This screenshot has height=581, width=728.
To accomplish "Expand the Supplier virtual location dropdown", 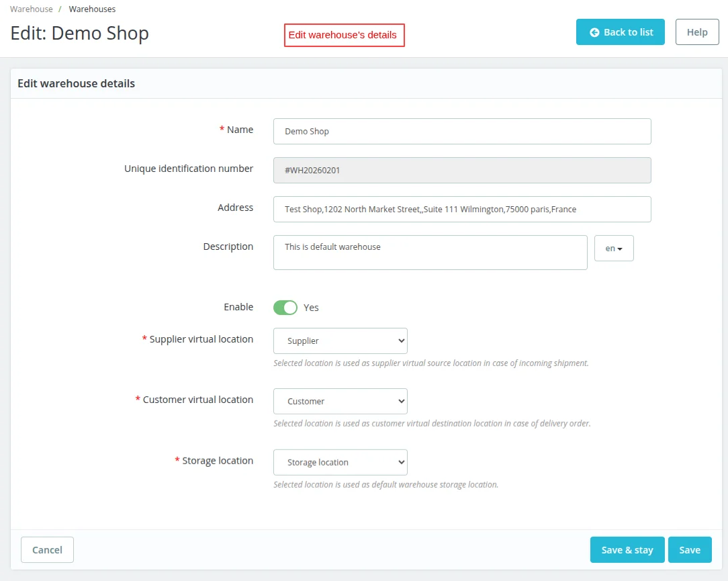I will (340, 341).
